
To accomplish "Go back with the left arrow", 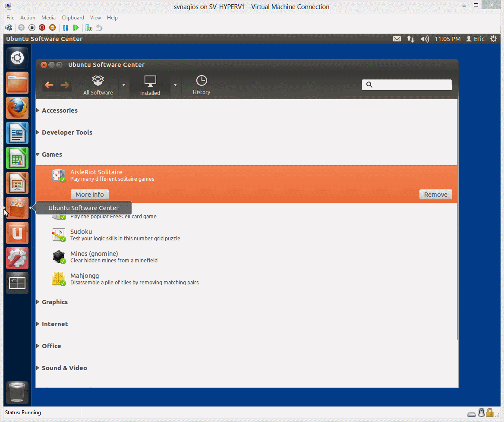I will click(49, 85).
